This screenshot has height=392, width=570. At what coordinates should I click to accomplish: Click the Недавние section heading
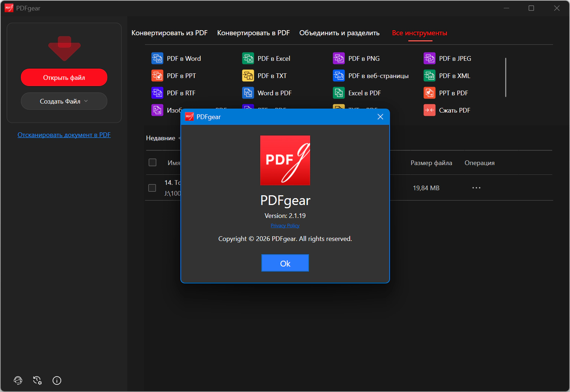pos(161,138)
